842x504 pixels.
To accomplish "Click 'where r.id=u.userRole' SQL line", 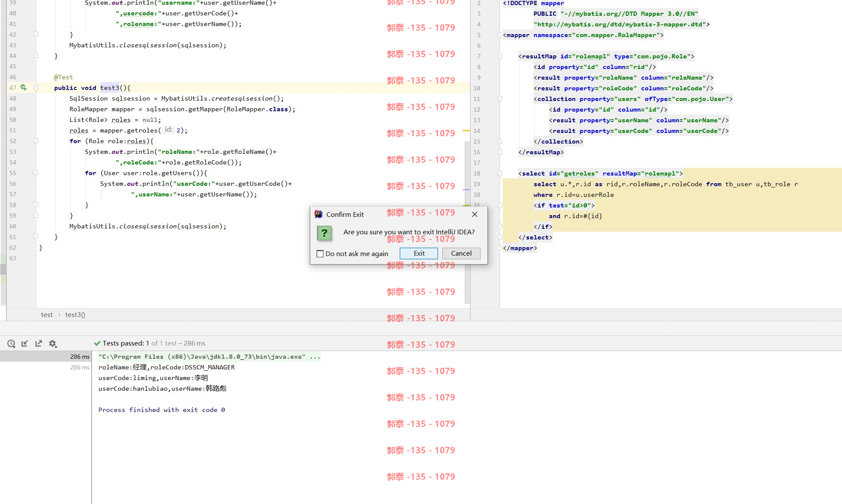I will pos(574,195).
